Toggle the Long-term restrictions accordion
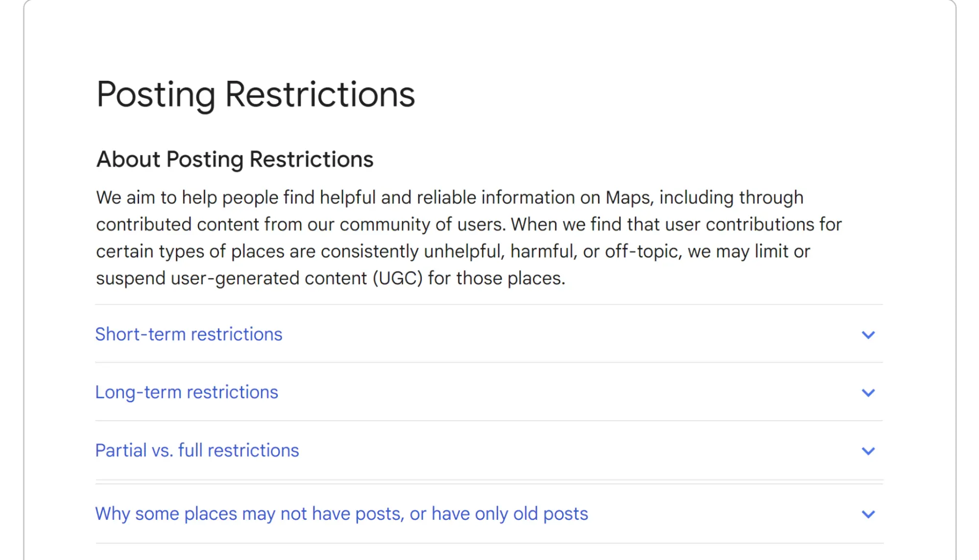 [187, 392]
